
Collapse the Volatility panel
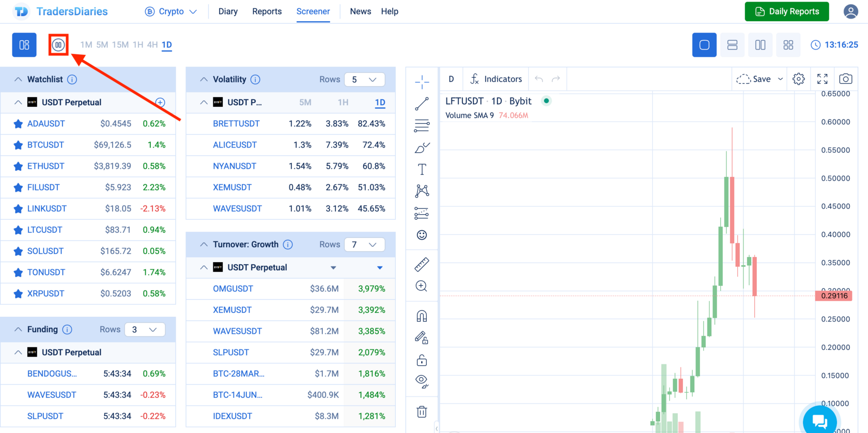(x=204, y=79)
